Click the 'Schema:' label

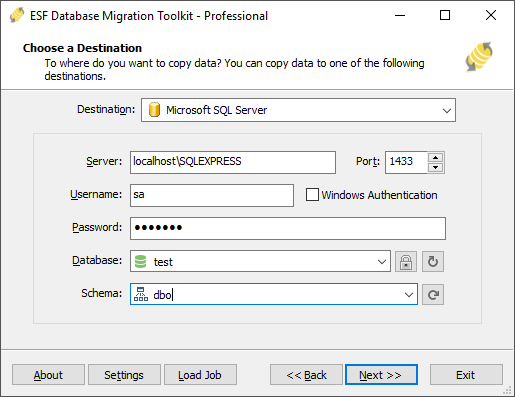tap(102, 293)
